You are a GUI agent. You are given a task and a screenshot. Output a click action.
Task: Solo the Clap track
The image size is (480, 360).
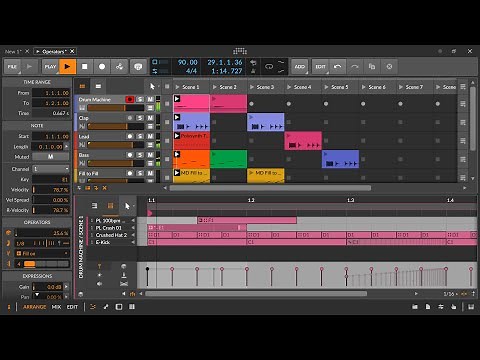click(x=140, y=118)
